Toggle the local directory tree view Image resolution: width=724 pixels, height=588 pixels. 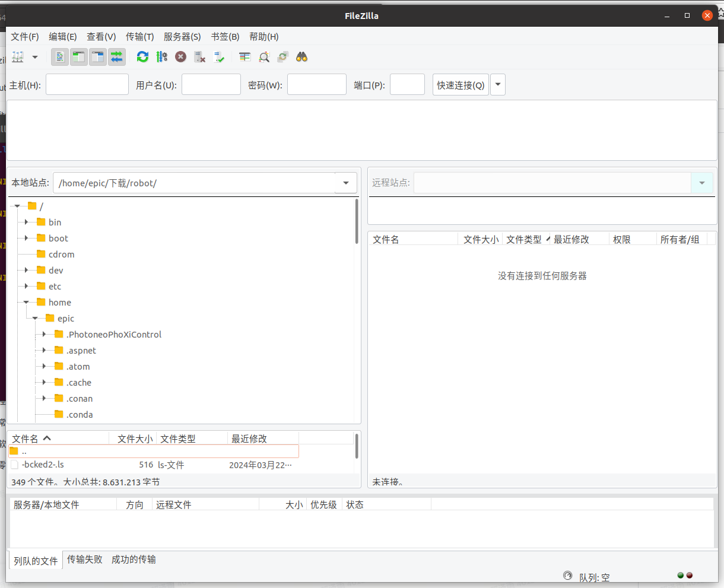point(79,57)
